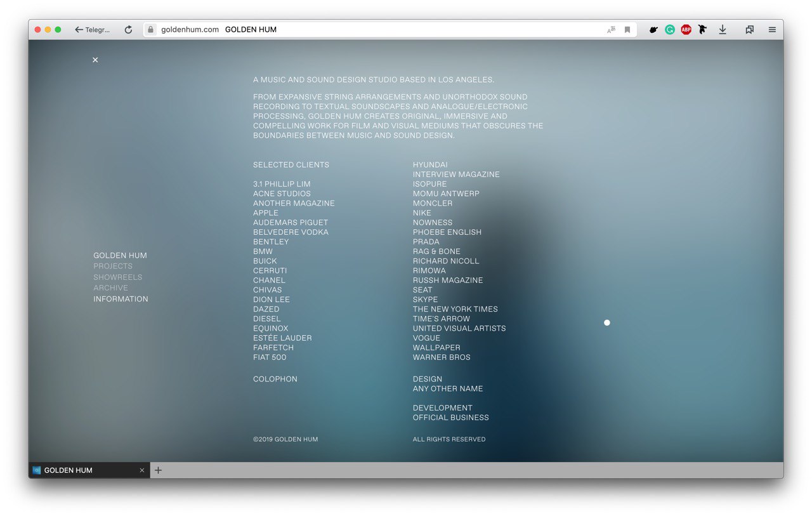Screen dimensions: 812x516
Task: Click VOGUE in the client list
Action: [x=426, y=338]
